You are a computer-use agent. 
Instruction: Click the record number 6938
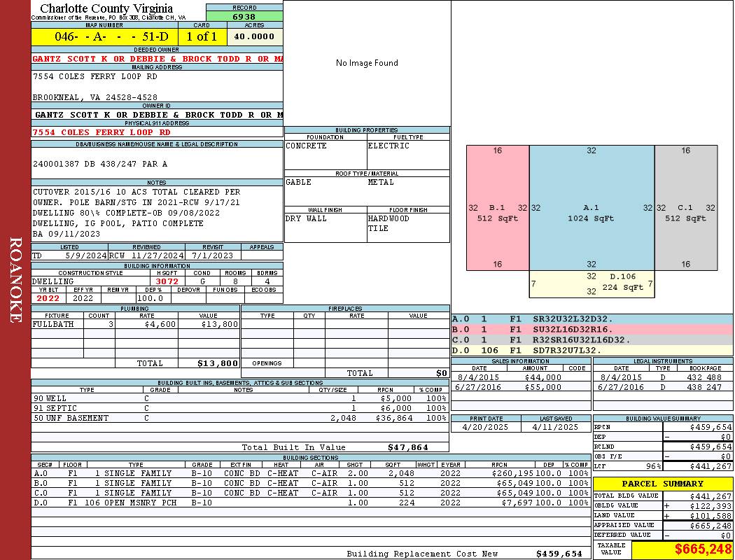click(x=244, y=17)
